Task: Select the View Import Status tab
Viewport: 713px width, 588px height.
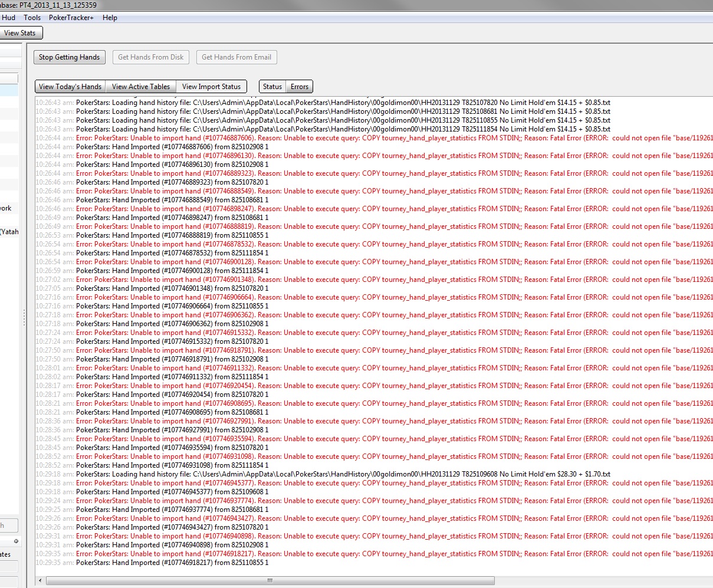Action: pos(212,87)
